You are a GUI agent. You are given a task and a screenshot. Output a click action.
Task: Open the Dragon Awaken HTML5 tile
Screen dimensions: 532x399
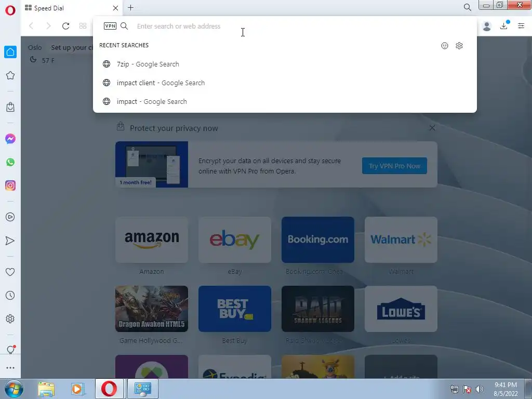coord(152,309)
